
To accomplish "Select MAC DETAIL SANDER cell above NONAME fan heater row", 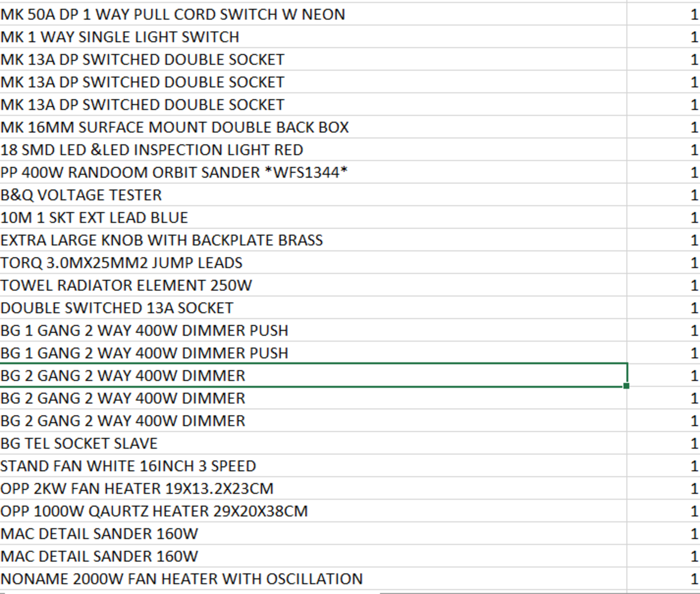I will [313, 556].
